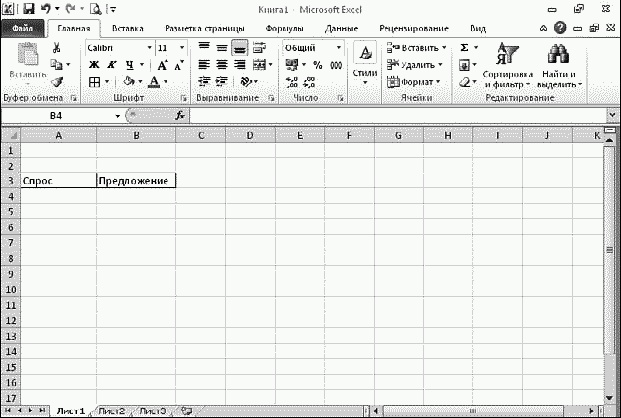Click the font color A swatch
This screenshot has width=621, height=418.
pyautogui.click(x=152, y=82)
